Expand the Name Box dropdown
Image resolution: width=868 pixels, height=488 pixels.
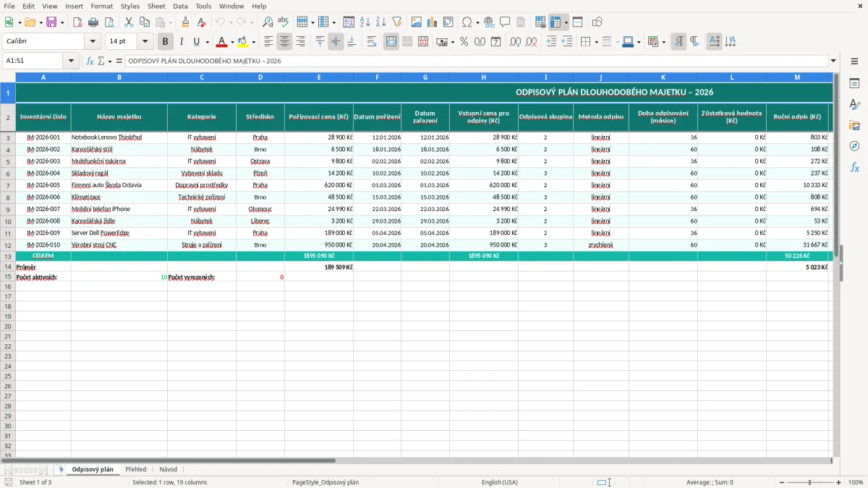72,61
